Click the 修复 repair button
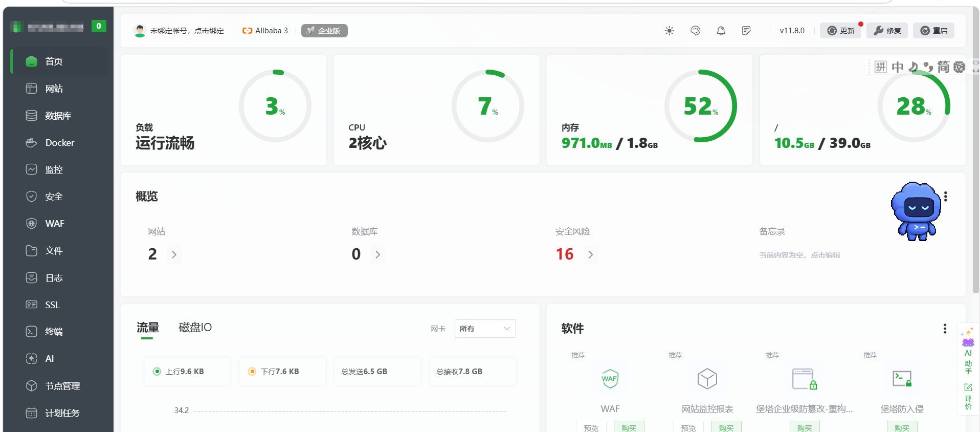Image resolution: width=980 pixels, height=432 pixels. tap(887, 31)
